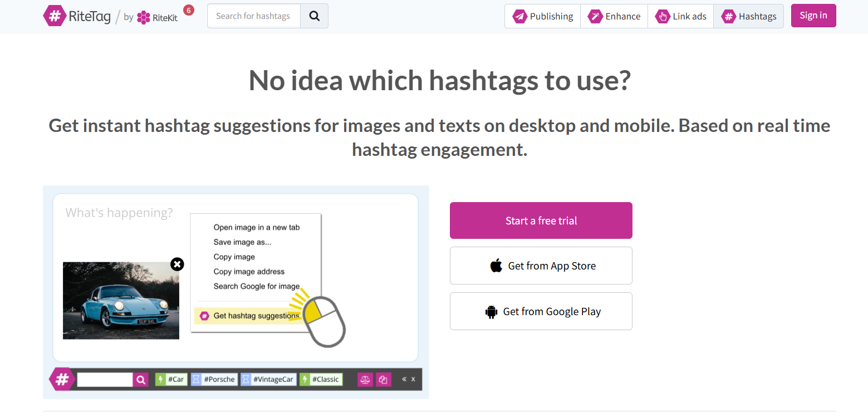The height and width of the screenshot is (417, 868).
Task: Click the RiteTag hexagon hashtag logo
Action: (x=54, y=16)
